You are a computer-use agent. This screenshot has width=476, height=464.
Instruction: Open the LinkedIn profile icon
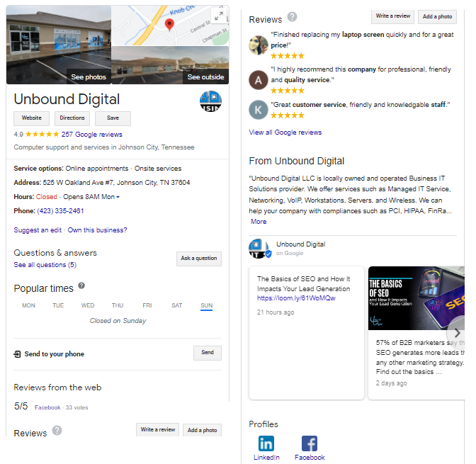pyautogui.click(x=266, y=443)
